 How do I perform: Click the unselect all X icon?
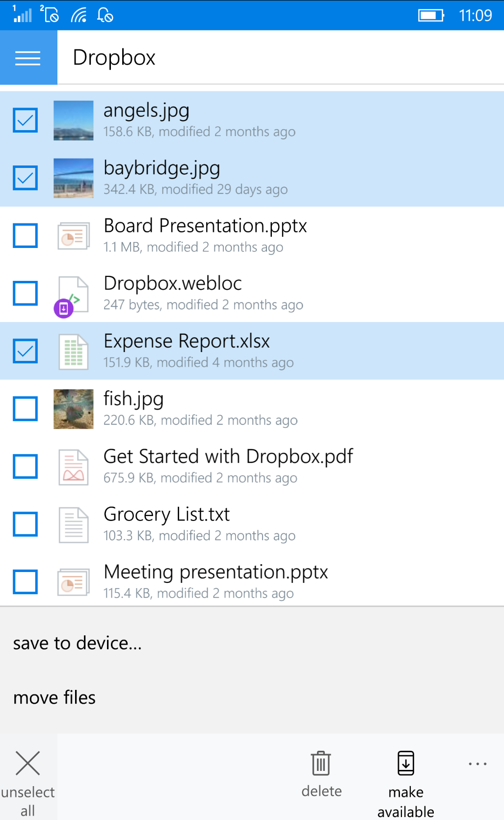(28, 763)
